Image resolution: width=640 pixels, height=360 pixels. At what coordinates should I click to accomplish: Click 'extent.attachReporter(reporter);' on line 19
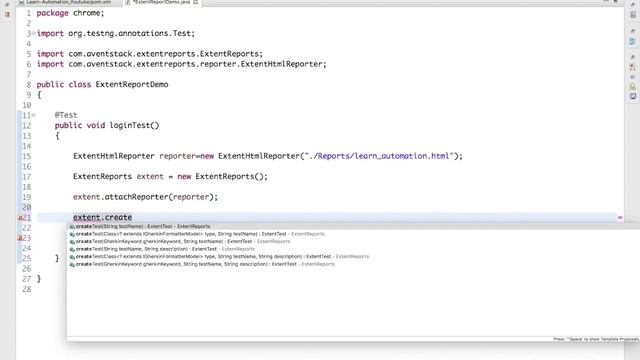[145, 197]
